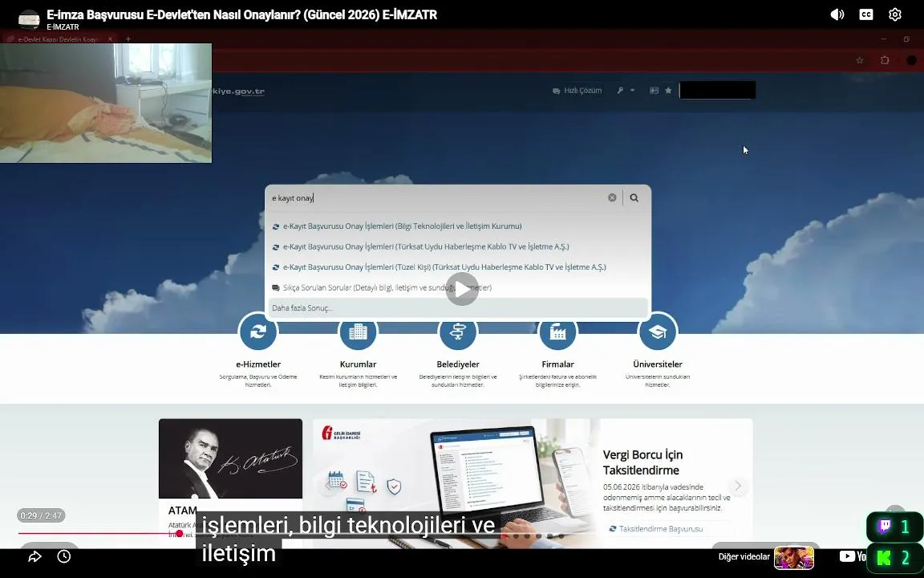Click the share arrow icon
The image size is (924, 578).
coord(34,556)
